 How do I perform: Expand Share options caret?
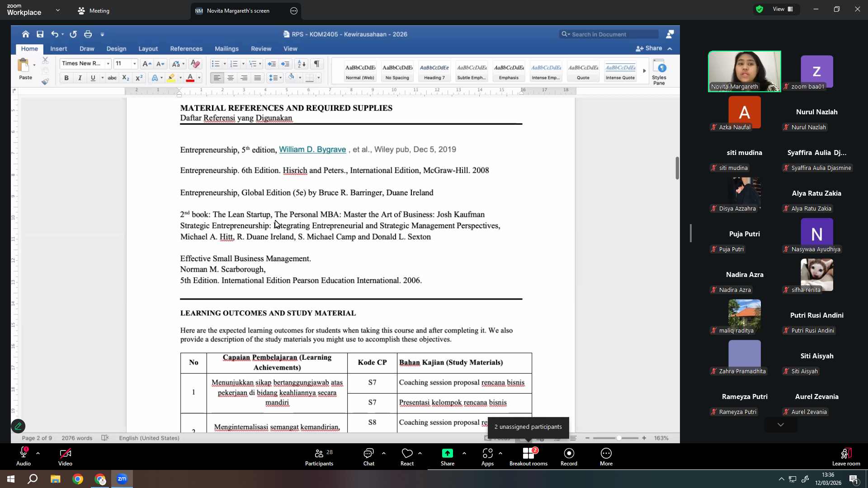tap(464, 453)
